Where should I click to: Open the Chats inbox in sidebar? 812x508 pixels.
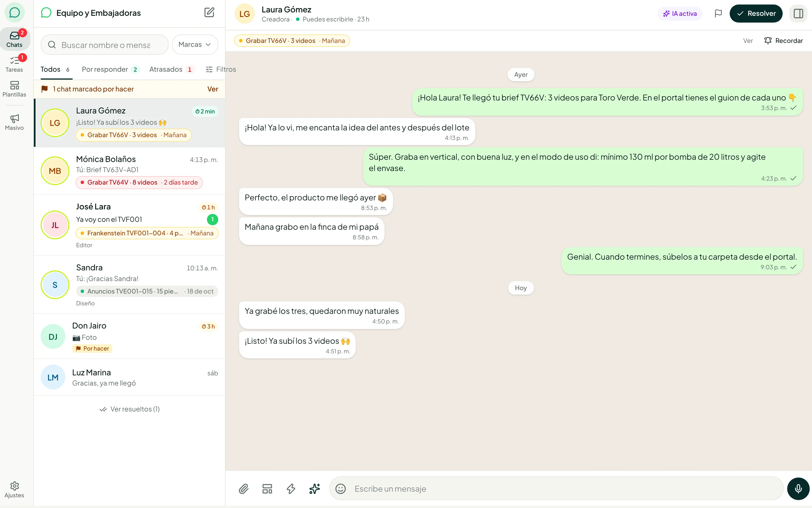point(14,39)
